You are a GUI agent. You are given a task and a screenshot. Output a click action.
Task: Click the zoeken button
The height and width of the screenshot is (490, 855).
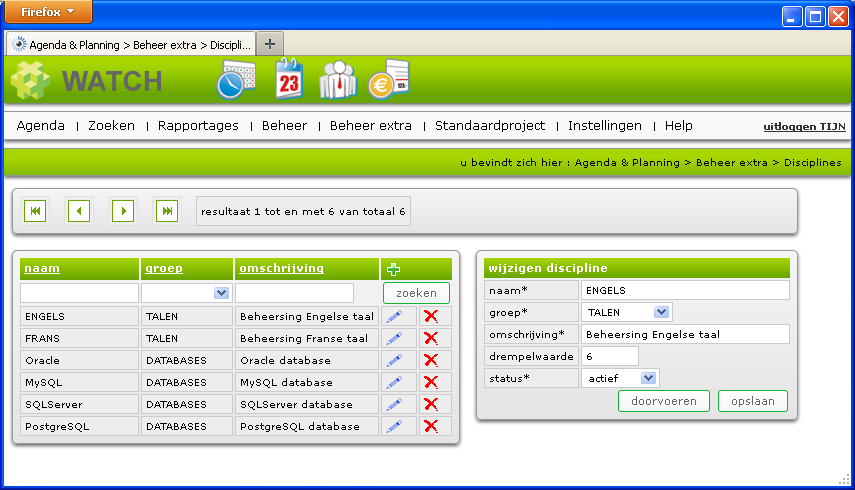[x=416, y=293]
